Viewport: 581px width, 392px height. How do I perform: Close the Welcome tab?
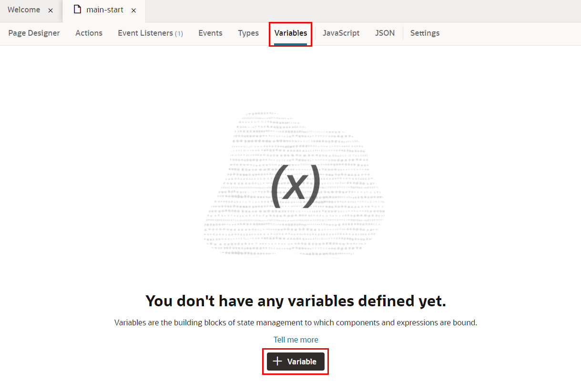click(x=51, y=10)
